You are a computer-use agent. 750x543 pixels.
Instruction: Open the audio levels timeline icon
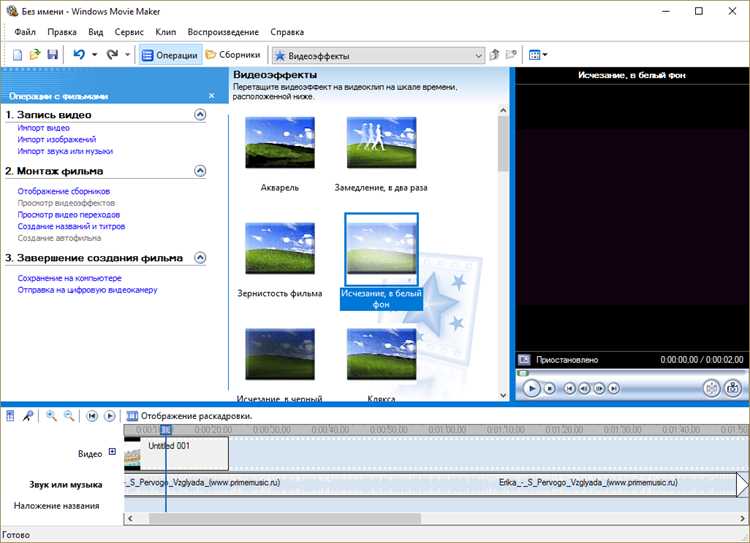pos(10,416)
